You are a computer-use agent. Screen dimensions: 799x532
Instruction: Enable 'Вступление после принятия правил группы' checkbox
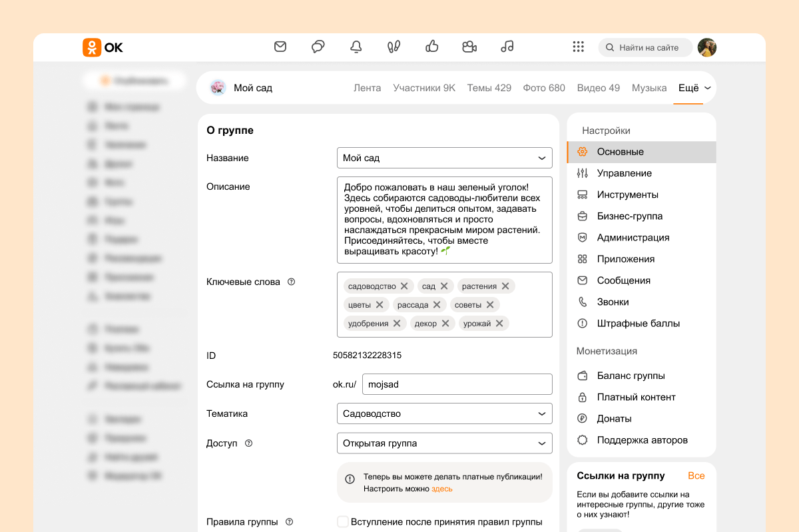pos(343,521)
